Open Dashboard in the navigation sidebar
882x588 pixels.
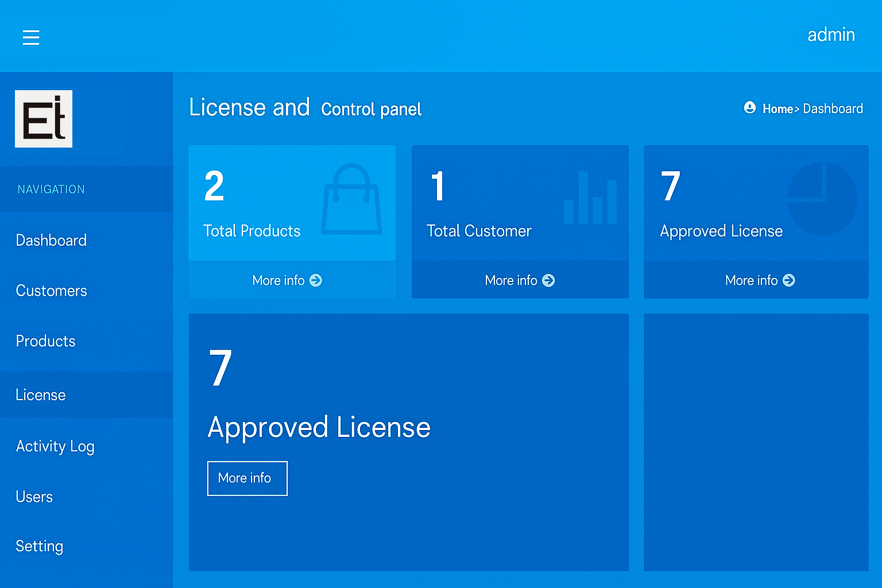(x=51, y=240)
